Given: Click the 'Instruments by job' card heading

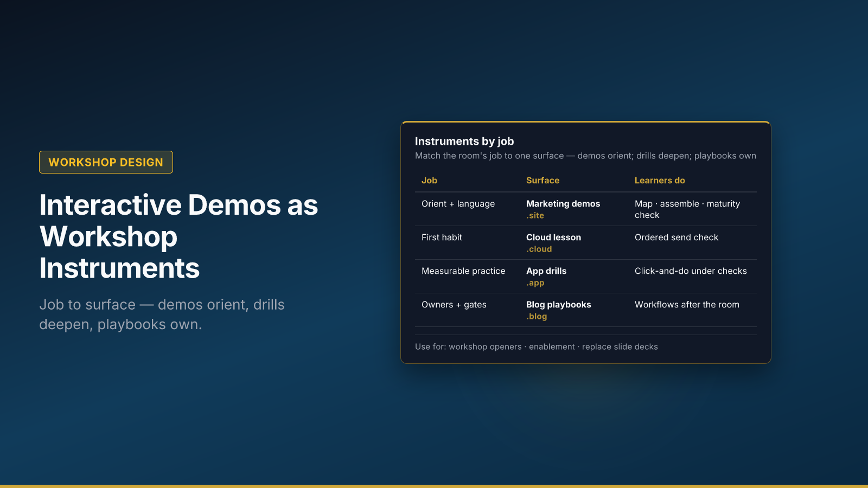Looking at the screenshot, I should (x=464, y=142).
